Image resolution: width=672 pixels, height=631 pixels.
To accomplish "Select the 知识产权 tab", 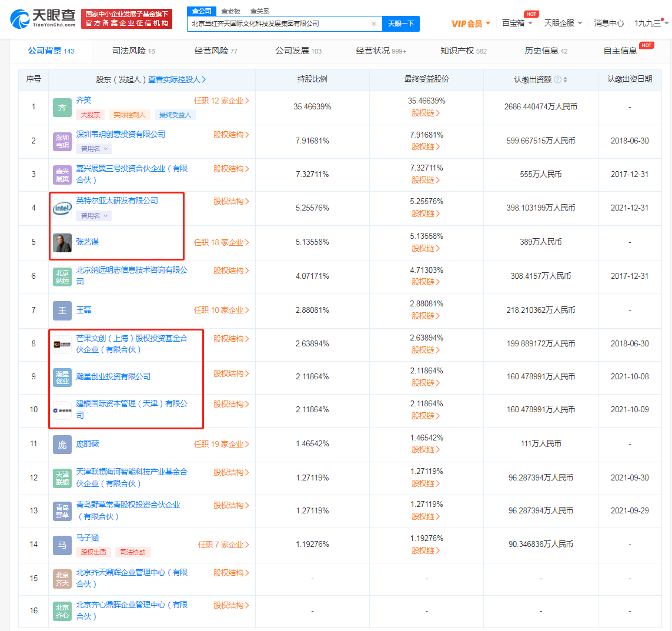I will pos(463,51).
